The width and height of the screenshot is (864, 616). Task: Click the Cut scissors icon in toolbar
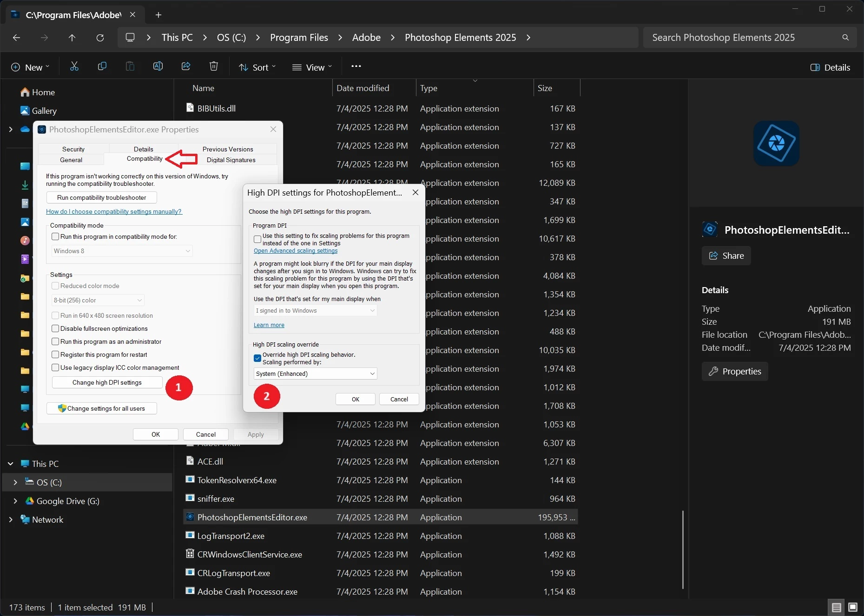(74, 67)
